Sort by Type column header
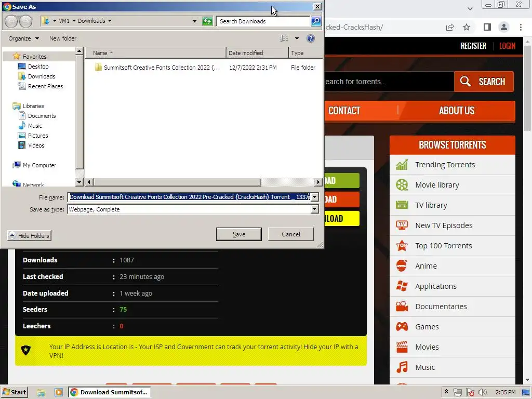 [305, 53]
